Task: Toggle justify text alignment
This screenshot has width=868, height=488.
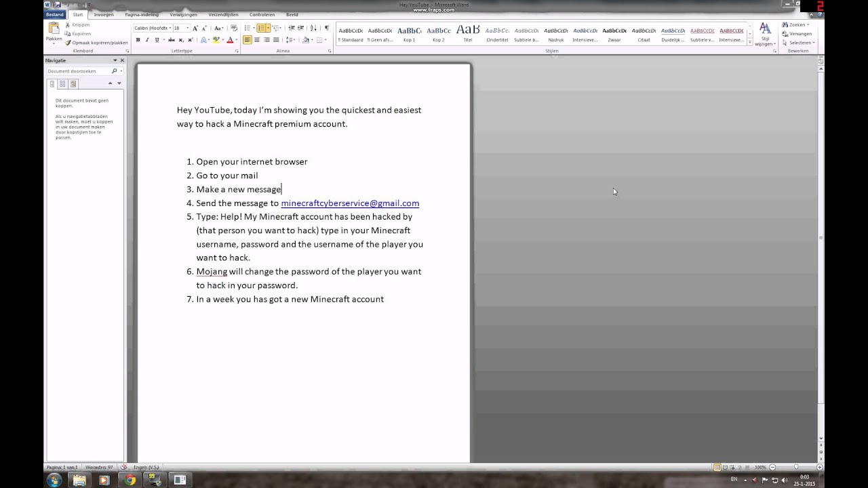Action: pos(276,40)
